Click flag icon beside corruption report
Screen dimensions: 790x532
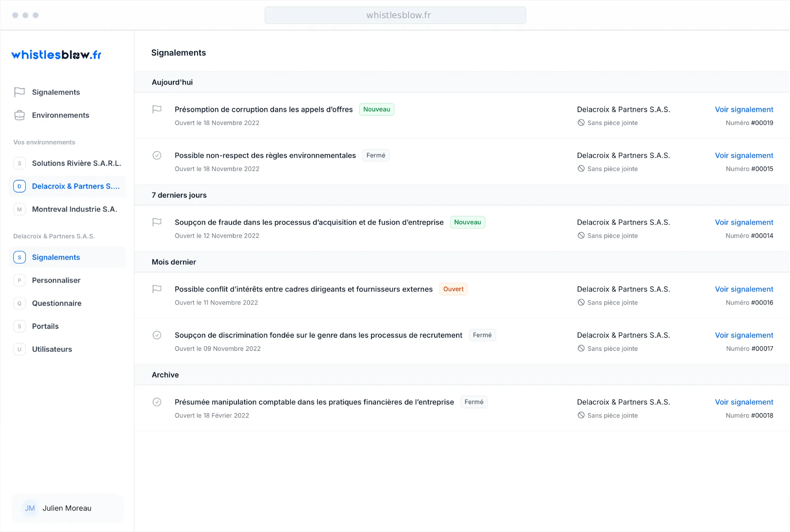pos(157,109)
